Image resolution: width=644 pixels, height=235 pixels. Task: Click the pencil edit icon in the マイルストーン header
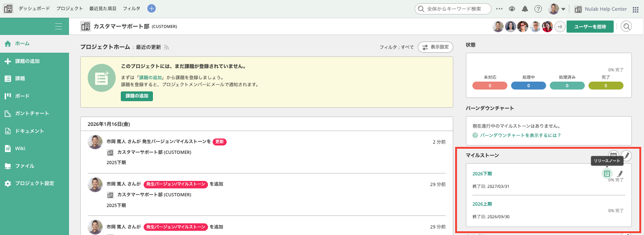(626, 155)
